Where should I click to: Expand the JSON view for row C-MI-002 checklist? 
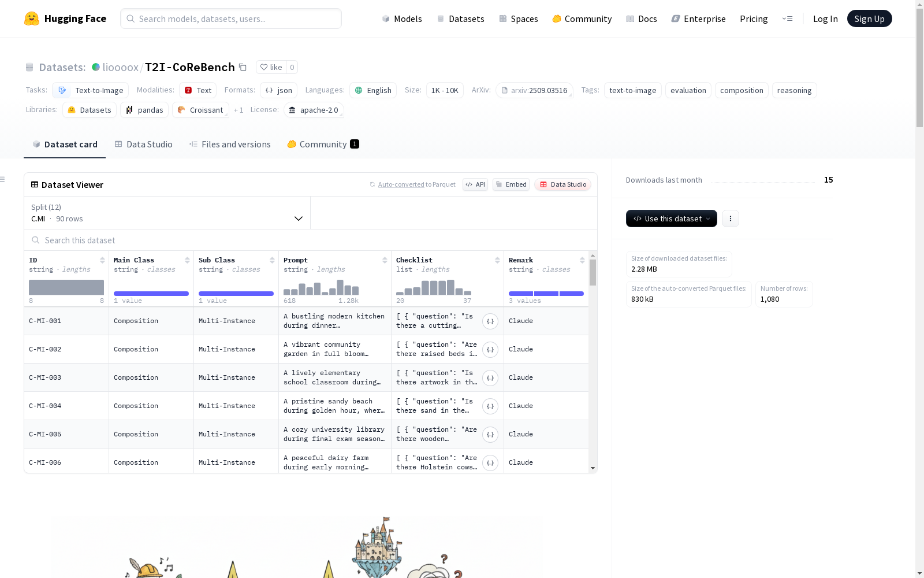coord(490,350)
